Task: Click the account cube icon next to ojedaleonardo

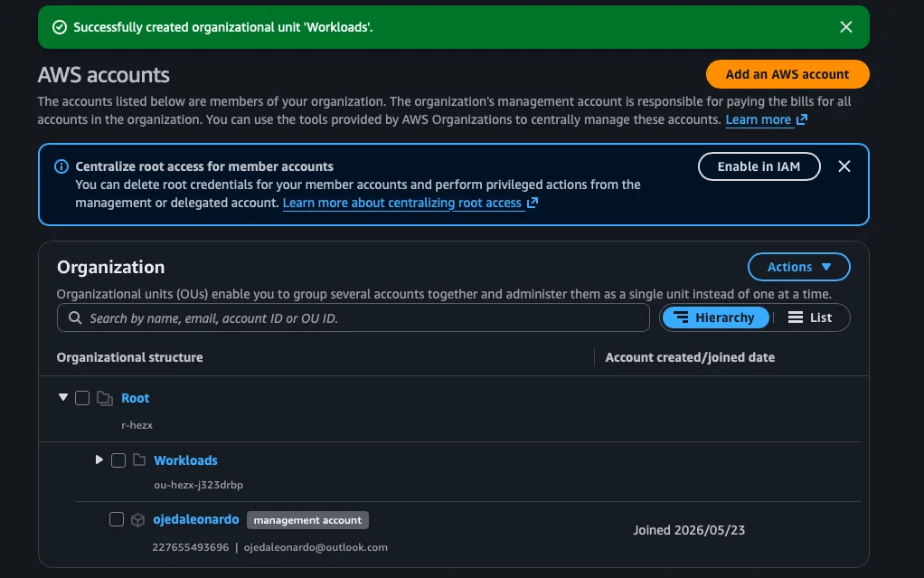Action: point(138,520)
